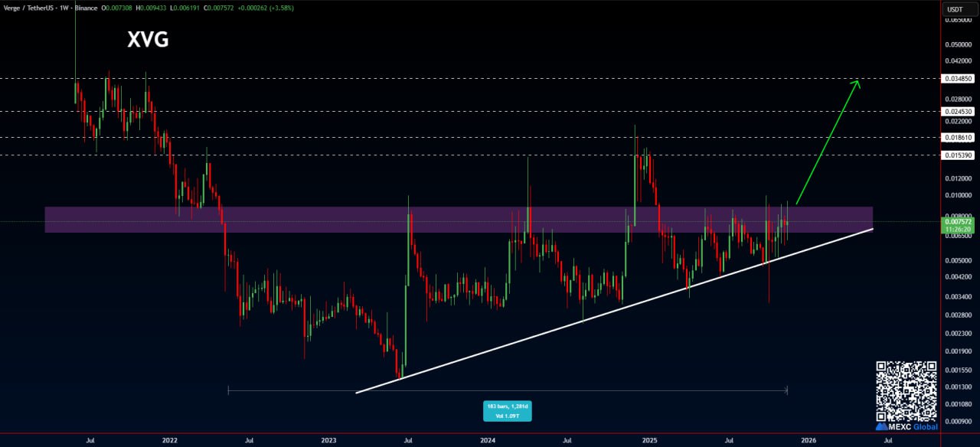Click the 0.024530 price level label
This screenshot has height=447, width=980.
(959, 111)
